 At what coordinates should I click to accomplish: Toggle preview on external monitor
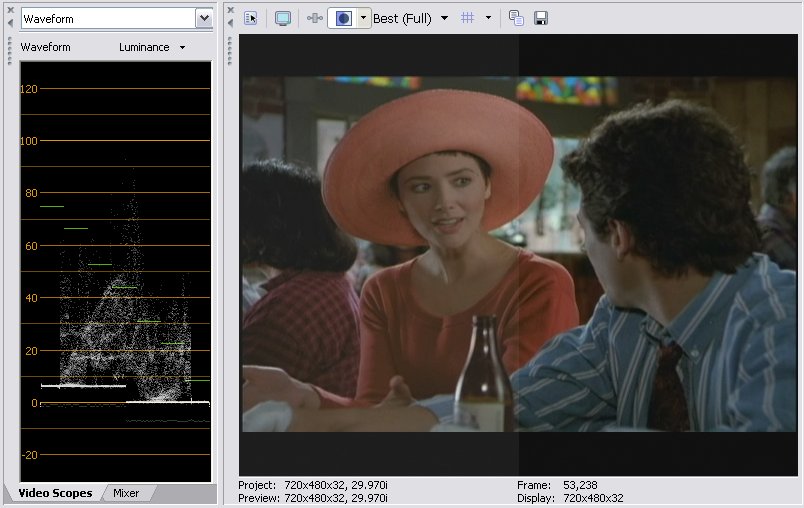283,18
